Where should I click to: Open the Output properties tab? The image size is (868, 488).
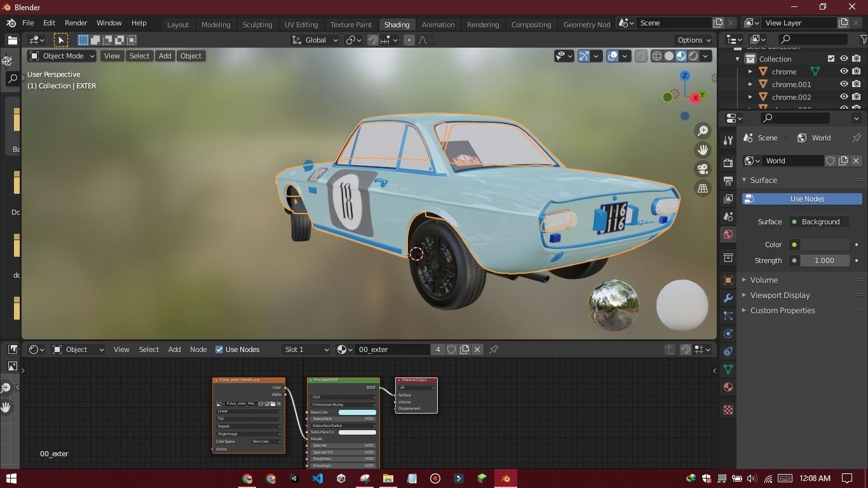point(728,181)
